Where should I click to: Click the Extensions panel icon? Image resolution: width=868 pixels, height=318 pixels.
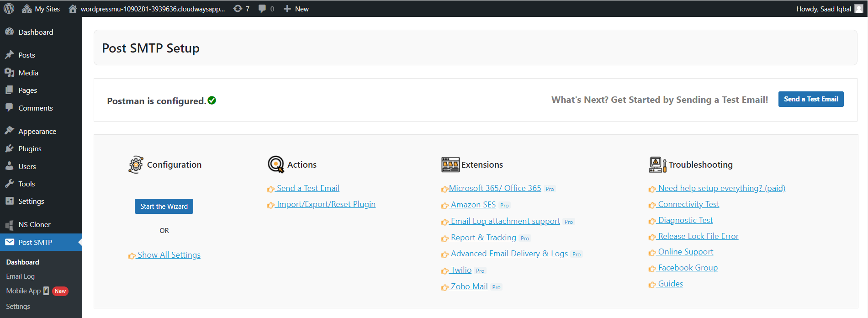point(450,164)
